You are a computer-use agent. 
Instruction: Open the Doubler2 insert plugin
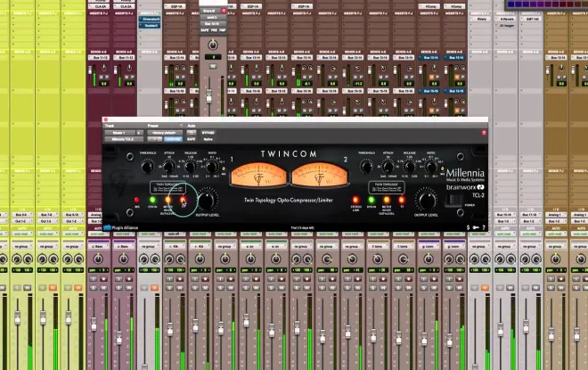[x=150, y=26]
